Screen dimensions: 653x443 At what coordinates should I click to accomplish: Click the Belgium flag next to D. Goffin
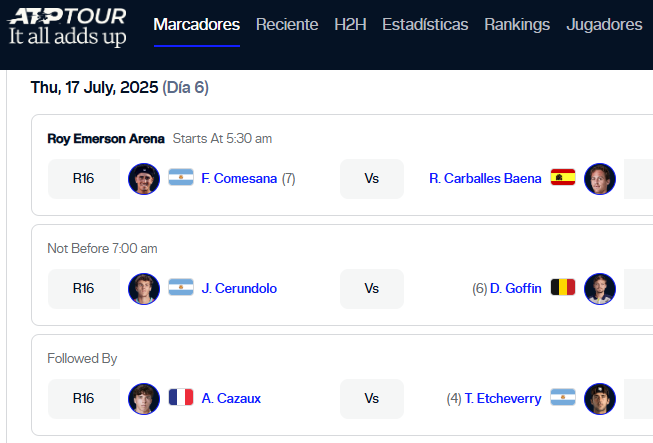pyautogui.click(x=563, y=287)
